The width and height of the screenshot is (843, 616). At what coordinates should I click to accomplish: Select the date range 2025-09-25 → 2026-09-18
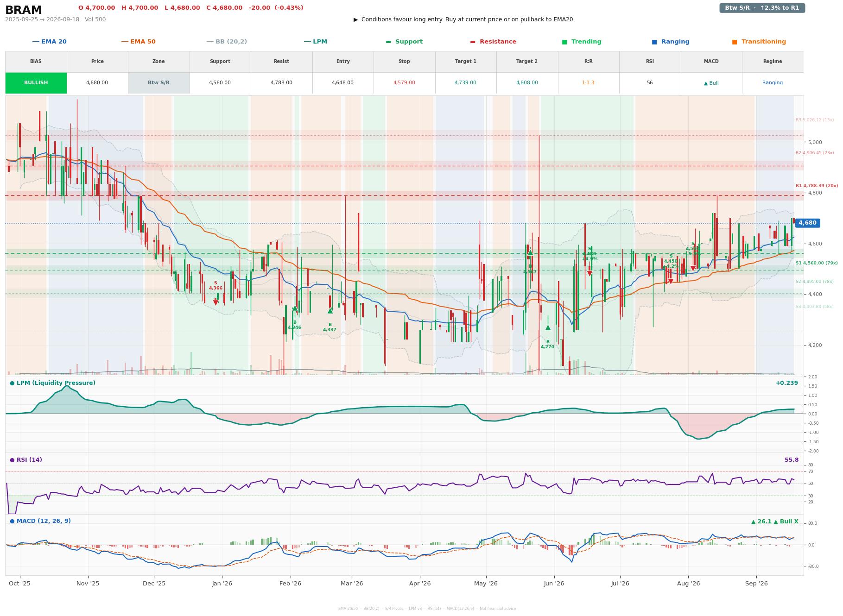[42, 19]
